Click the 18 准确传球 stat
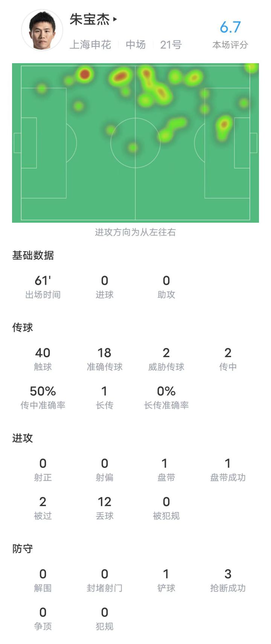The image size is (271, 644). pos(105,359)
